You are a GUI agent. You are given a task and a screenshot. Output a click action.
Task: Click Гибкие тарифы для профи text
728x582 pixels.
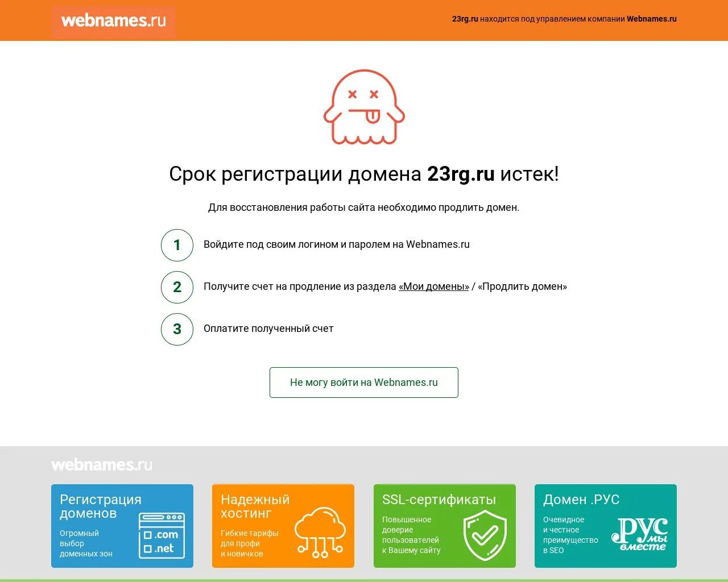tap(250, 543)
